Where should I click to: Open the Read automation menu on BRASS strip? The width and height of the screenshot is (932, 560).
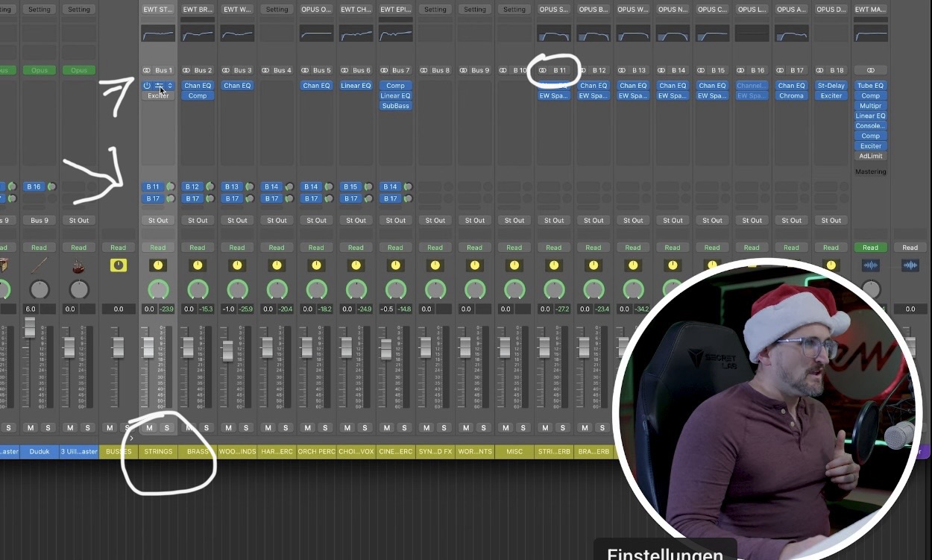(197, 248)
